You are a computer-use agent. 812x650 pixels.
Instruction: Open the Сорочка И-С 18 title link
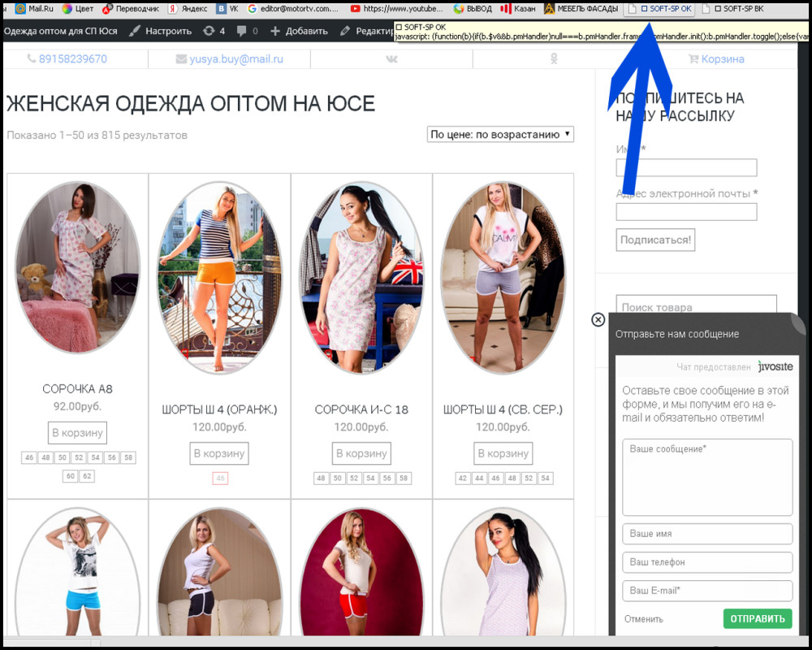(361, 409)
